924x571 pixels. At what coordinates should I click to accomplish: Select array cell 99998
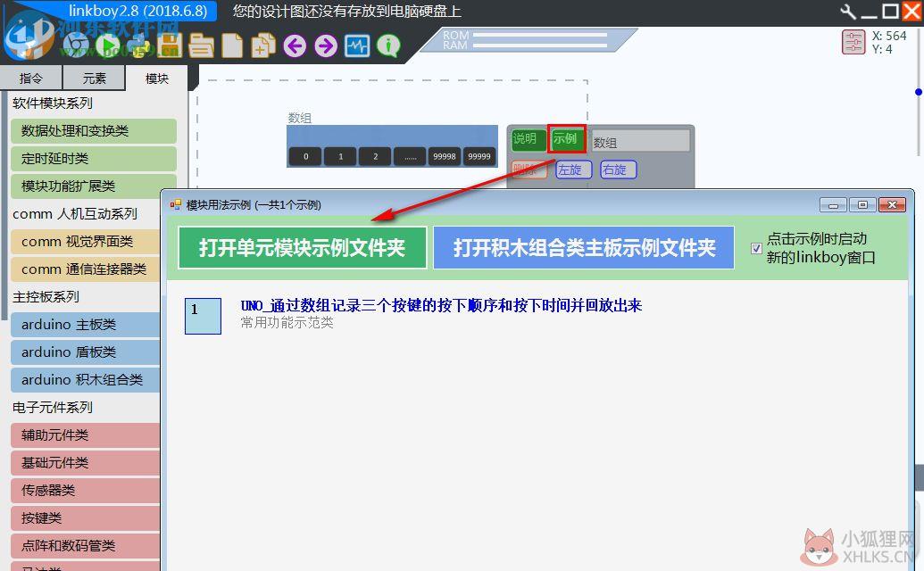tap(445, 156)
